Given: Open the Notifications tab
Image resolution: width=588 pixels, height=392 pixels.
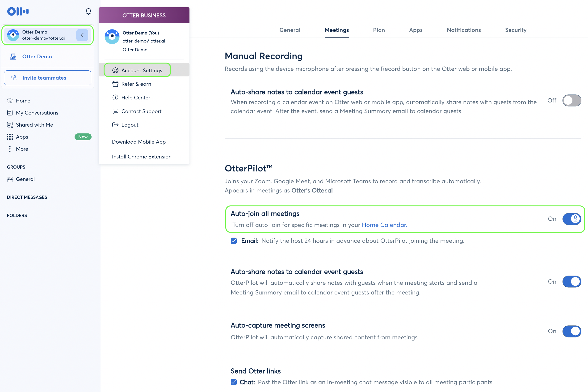Looking at the screenshot, I should tap(463, 30).
